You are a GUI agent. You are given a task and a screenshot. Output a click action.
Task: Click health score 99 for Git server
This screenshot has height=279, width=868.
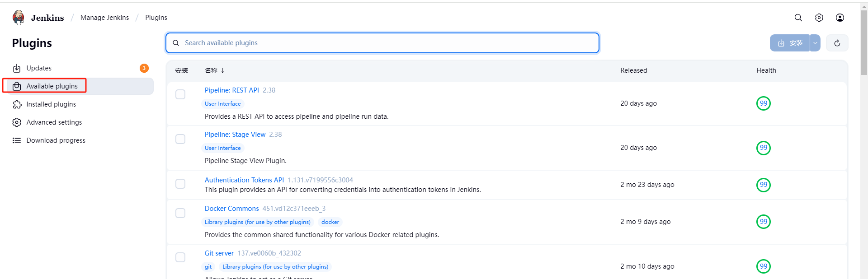point(764,266)
